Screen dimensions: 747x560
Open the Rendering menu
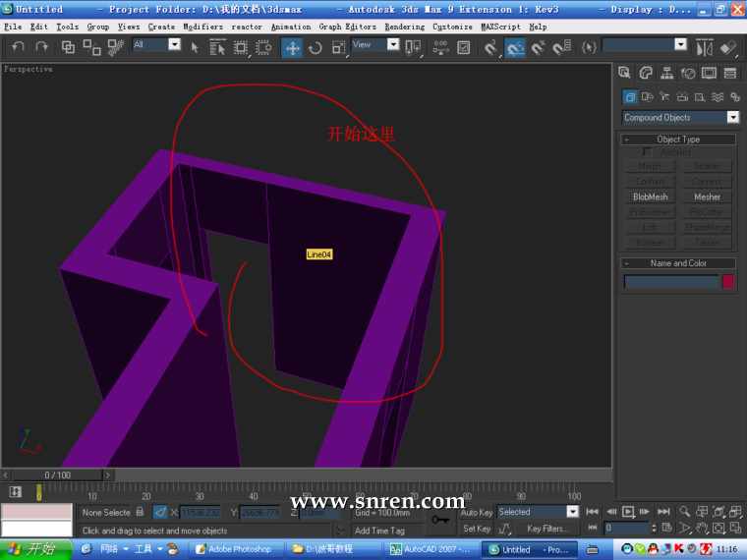404,27
